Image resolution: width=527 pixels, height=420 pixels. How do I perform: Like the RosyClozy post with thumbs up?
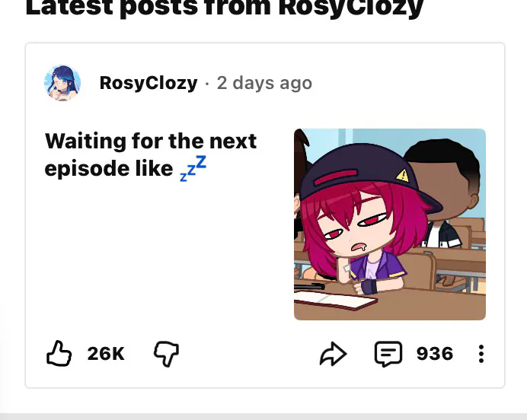tap(59, 353)
